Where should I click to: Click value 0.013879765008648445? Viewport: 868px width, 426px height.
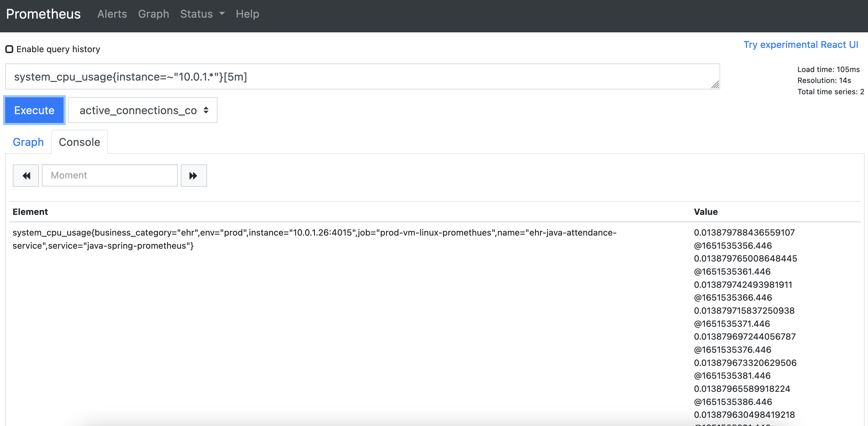point(746,259)
